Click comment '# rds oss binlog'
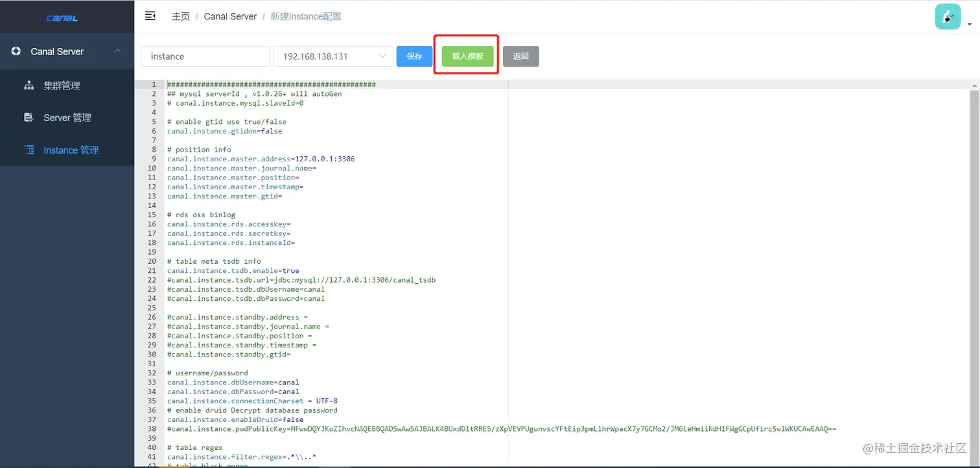 [x=201, y=215]
